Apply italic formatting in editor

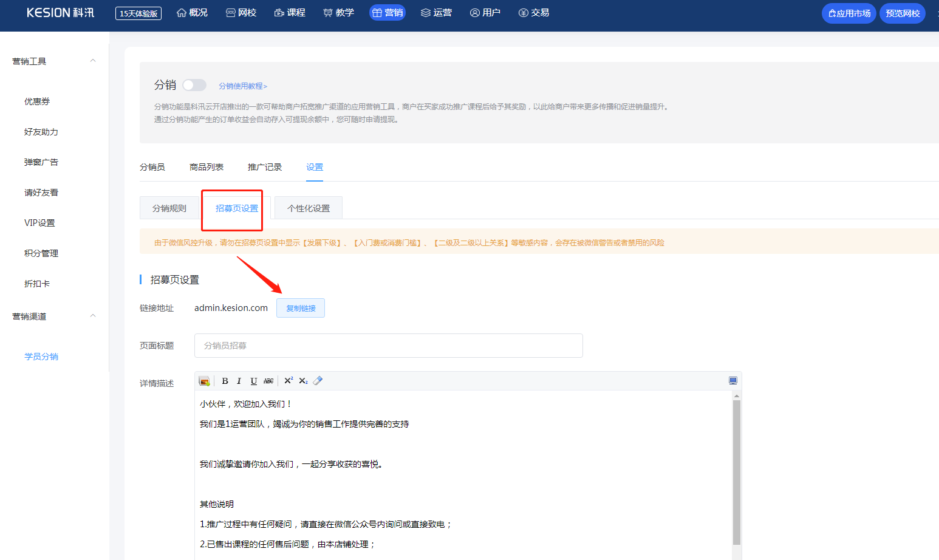pyautogui.click(x=239, y=381)
